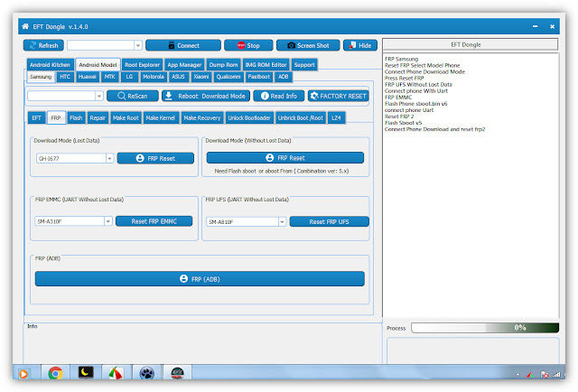
Task: Click the red stop sign icon
Action: 241,45
